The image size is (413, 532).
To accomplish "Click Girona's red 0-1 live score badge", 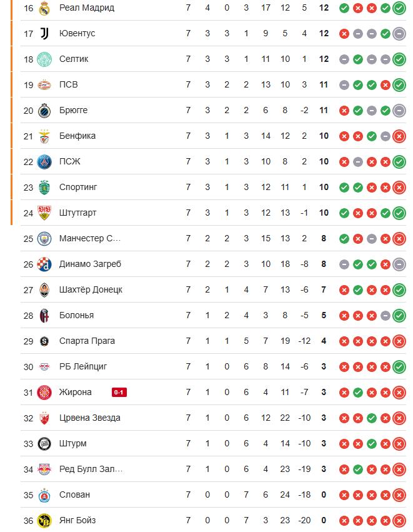I will pos(119,393).
